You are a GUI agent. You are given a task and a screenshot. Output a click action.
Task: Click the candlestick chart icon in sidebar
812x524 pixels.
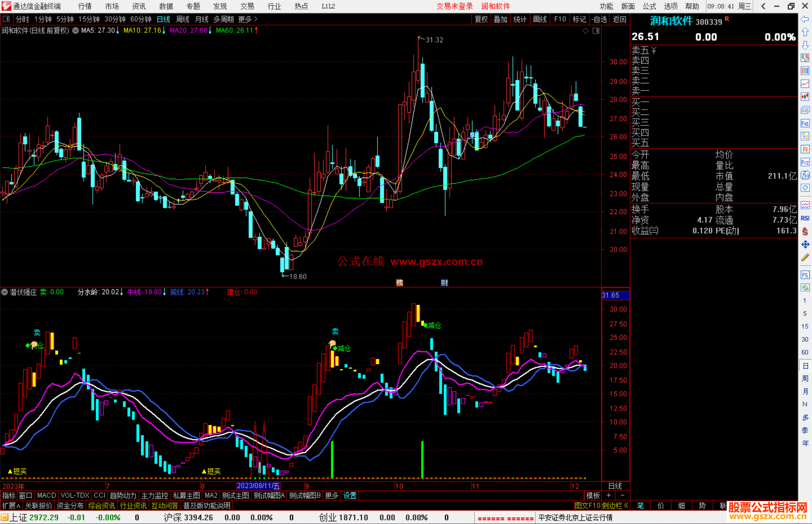(x=805, y=97)
